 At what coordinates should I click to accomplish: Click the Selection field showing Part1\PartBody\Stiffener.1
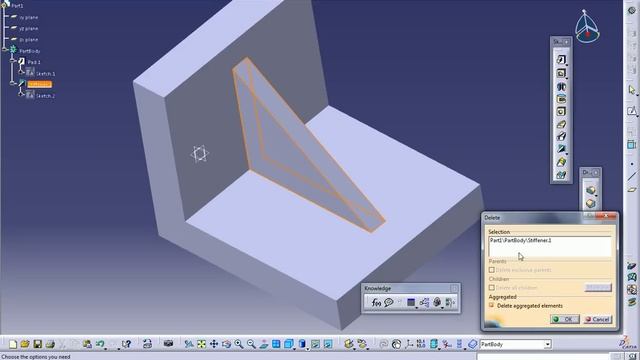point(549,247)
